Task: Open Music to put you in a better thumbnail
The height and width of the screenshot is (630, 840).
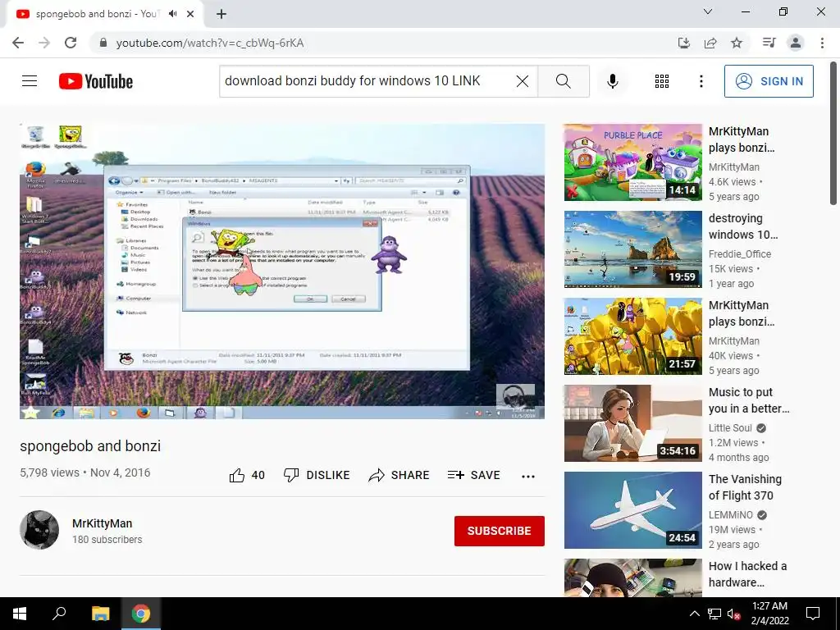Action: click(632, 423)
